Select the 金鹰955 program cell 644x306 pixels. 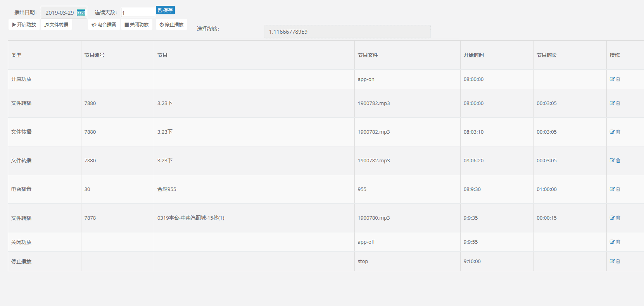tap(254, 189)
